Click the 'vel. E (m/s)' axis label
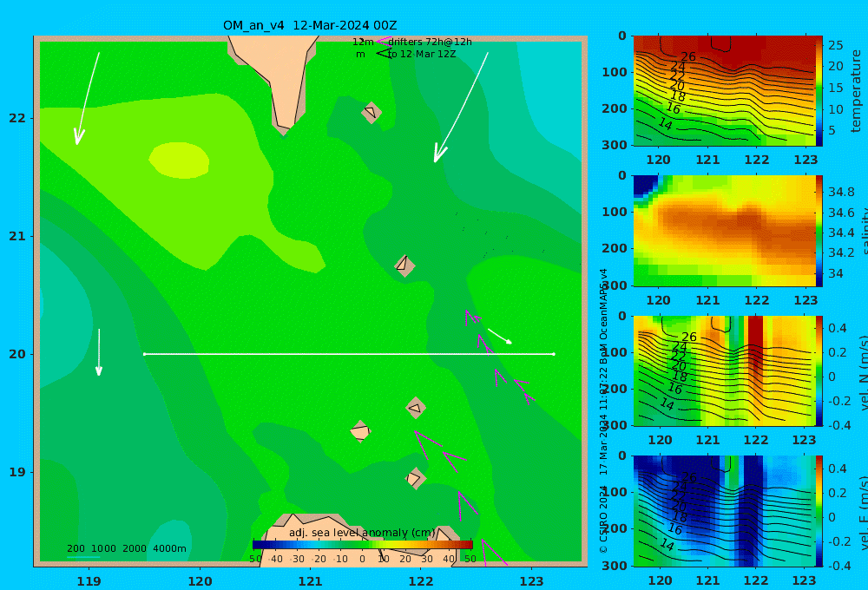Image resolution: width=868 pixels, height=590 pixels. click(864, 512)
